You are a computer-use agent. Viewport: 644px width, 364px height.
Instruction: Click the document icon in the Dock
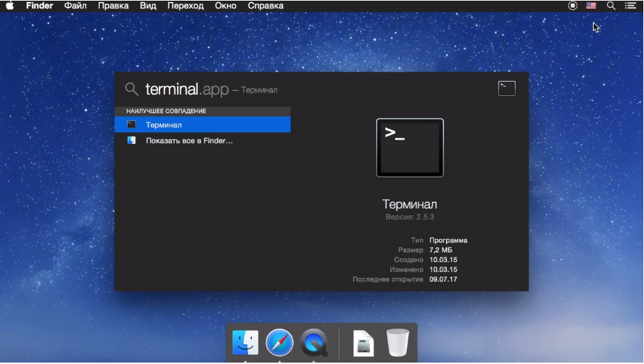[x=363, y=343]
